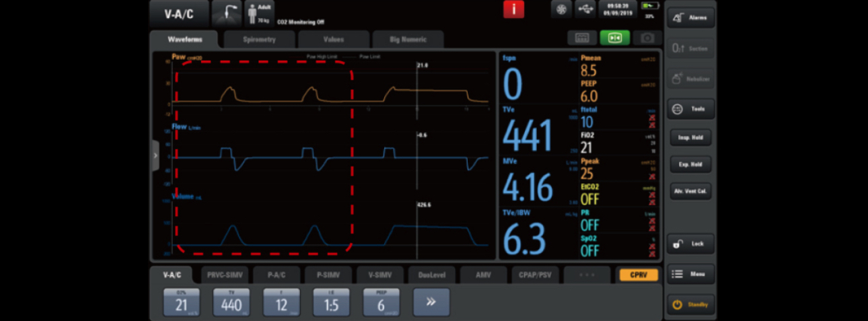Show more ventilation modes via ellipsis tab
This screenshot has width=868, height=321.
(587, 275)
